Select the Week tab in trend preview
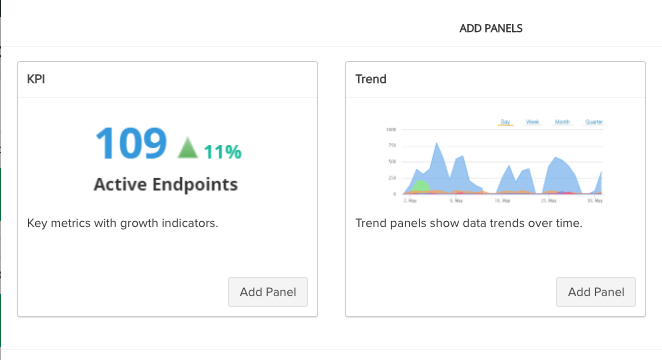The image size is (662, 360). tap(532, 122)
